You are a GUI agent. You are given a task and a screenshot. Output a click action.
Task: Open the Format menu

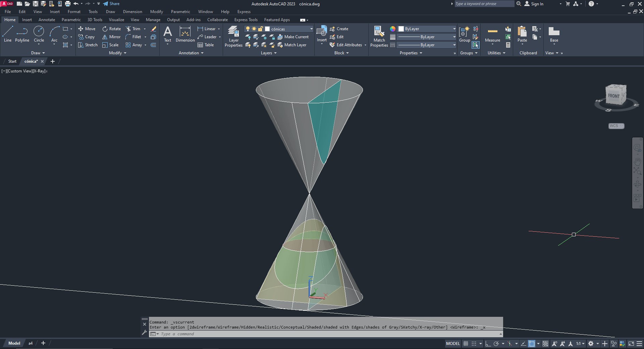[74, 12]
